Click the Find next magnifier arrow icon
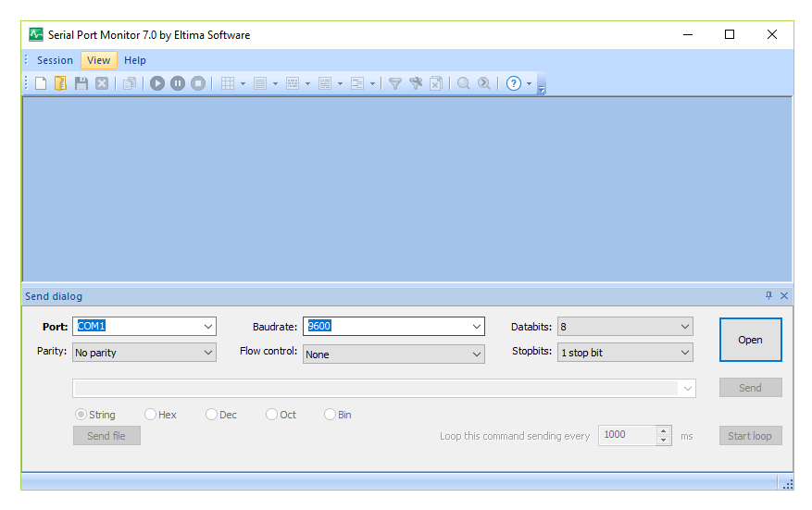The image size is (812, 510). tap(484, 83)
